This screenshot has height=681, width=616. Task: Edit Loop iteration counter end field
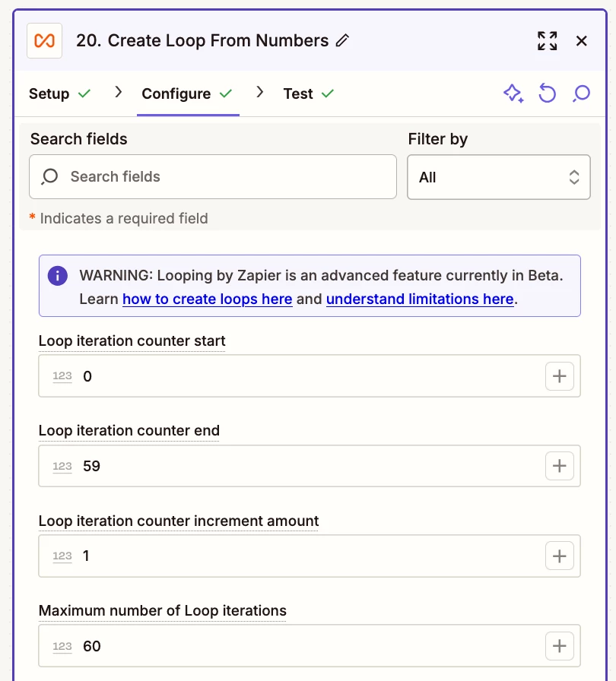point(310,466)
